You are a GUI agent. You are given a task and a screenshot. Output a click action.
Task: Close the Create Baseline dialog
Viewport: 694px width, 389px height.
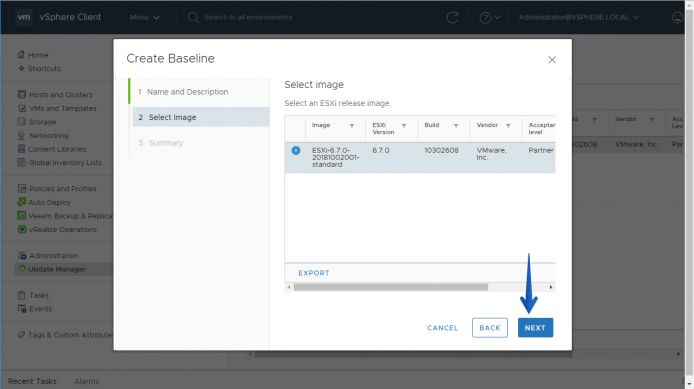coord(552,60)
